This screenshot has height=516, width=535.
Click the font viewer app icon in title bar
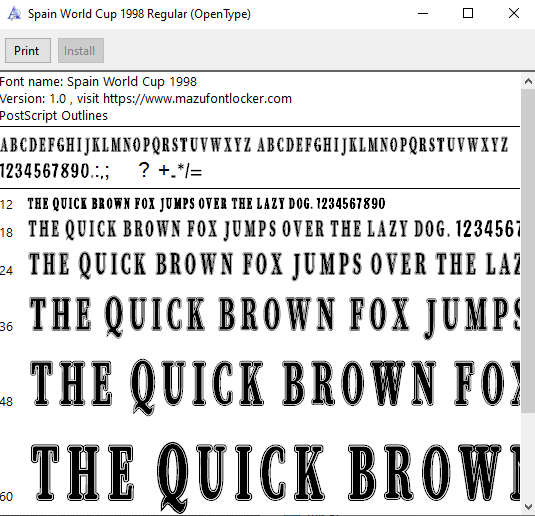coord(14,14)
